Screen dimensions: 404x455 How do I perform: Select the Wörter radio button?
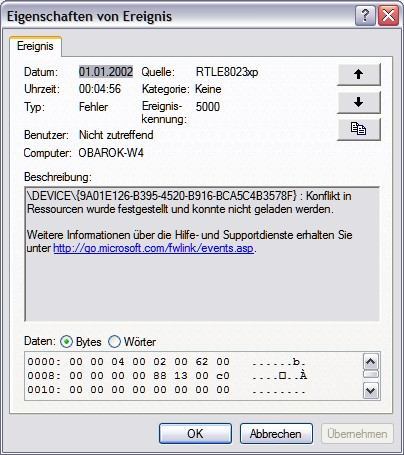click(114, 342)
